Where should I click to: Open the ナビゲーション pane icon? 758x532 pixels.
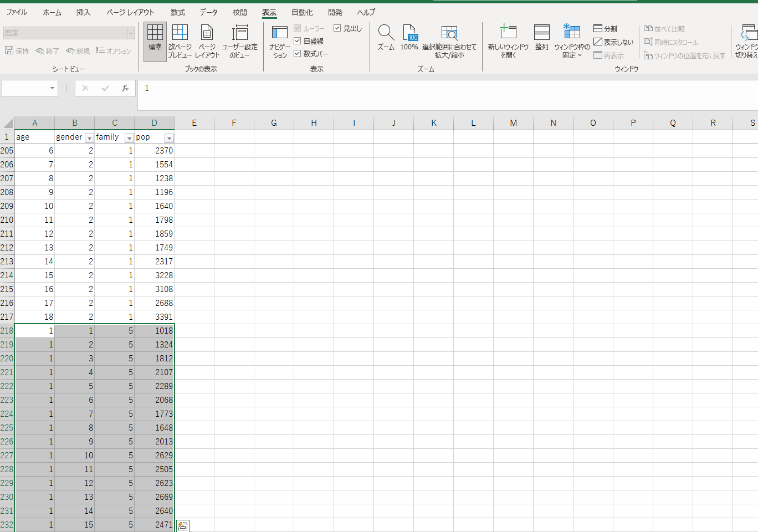(279, 33)
